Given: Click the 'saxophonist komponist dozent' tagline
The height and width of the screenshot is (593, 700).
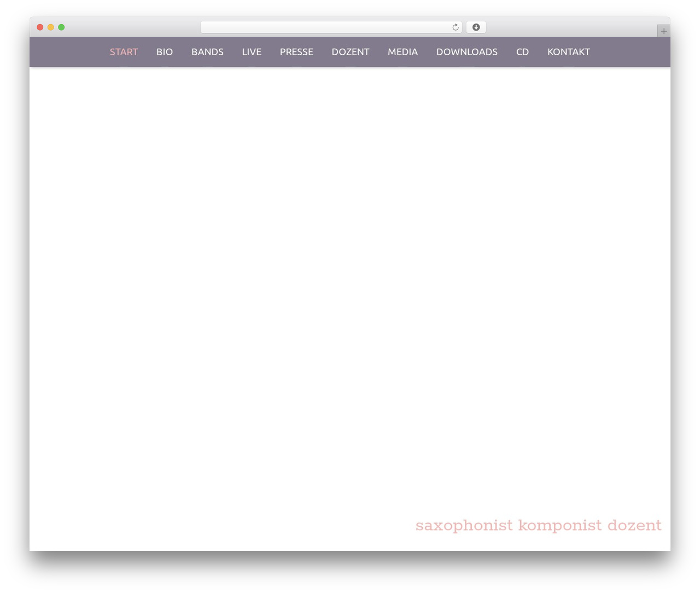Looking at the screenshot, I should click(x=539, y=526).
